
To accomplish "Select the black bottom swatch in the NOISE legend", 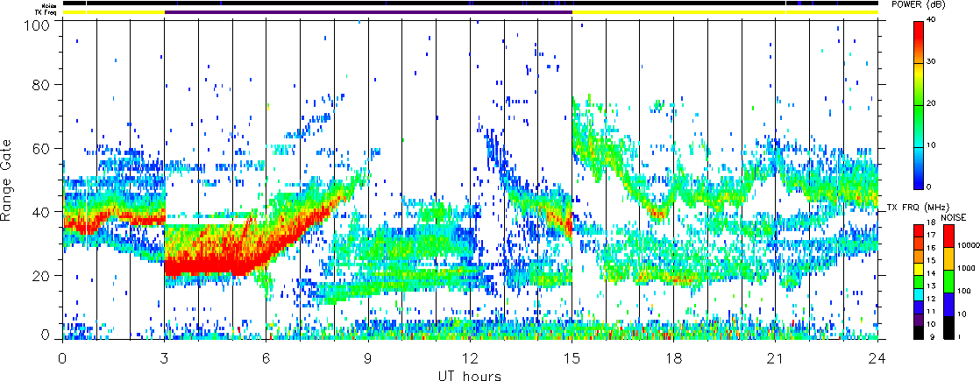I will (948, 326).
